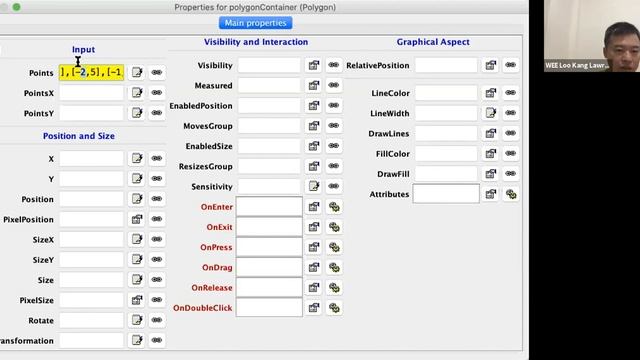Click the FillColor input field
The image size is (640, 360).
coord(446,153)
